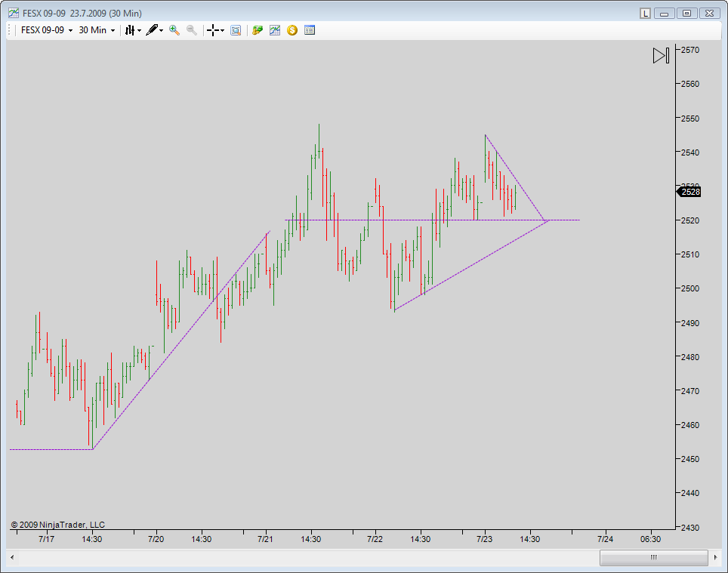Click the scrollbar right arrow
This screenshot has width=728, height=573.
pos(715,557)
